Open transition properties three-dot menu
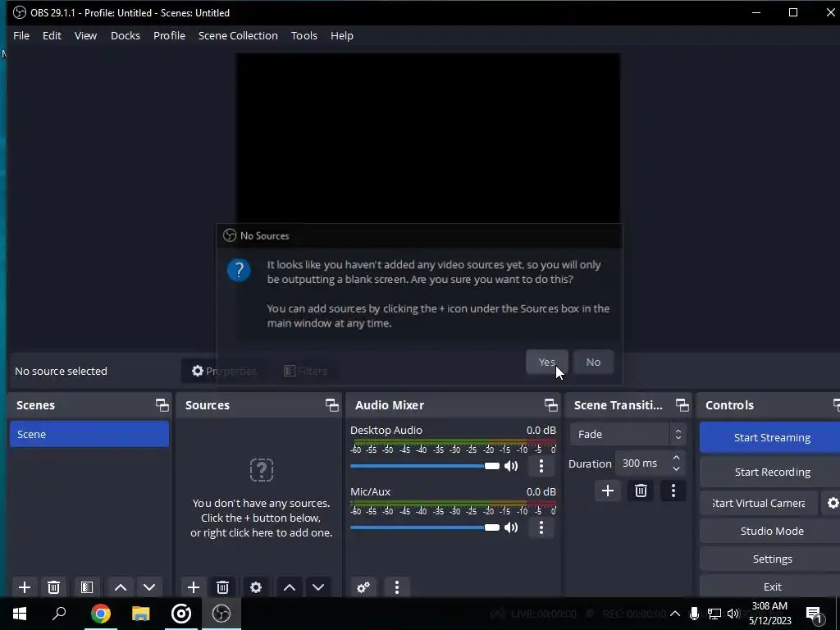 coord(673,491)
